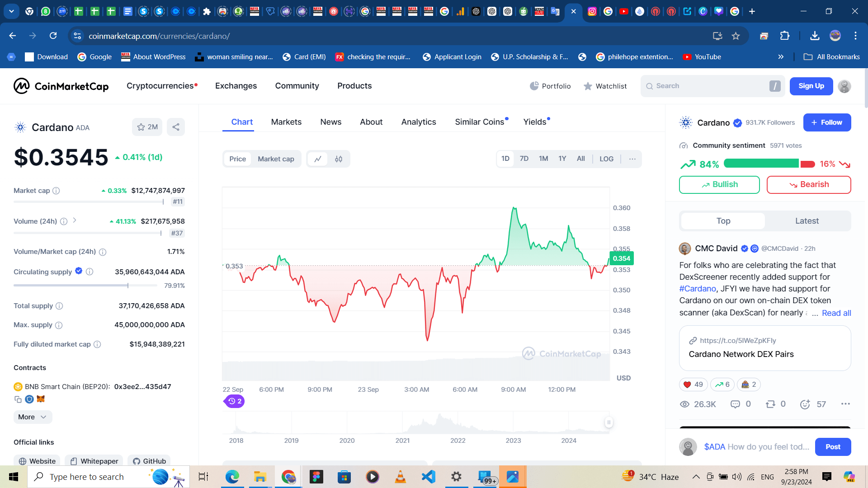This screenshot has width=868, height=488.
Task: Click the repost icon on CMC David post
Action: coord(770,404)
